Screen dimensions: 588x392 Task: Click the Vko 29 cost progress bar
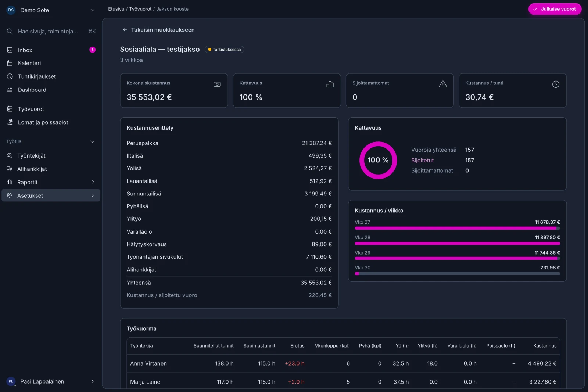457,259
